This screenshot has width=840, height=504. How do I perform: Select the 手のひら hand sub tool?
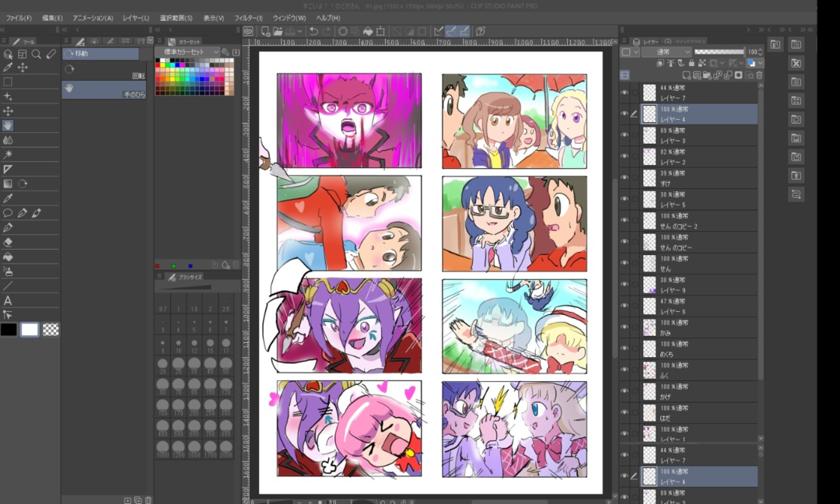pyautogui.click(x=103, y=89)
